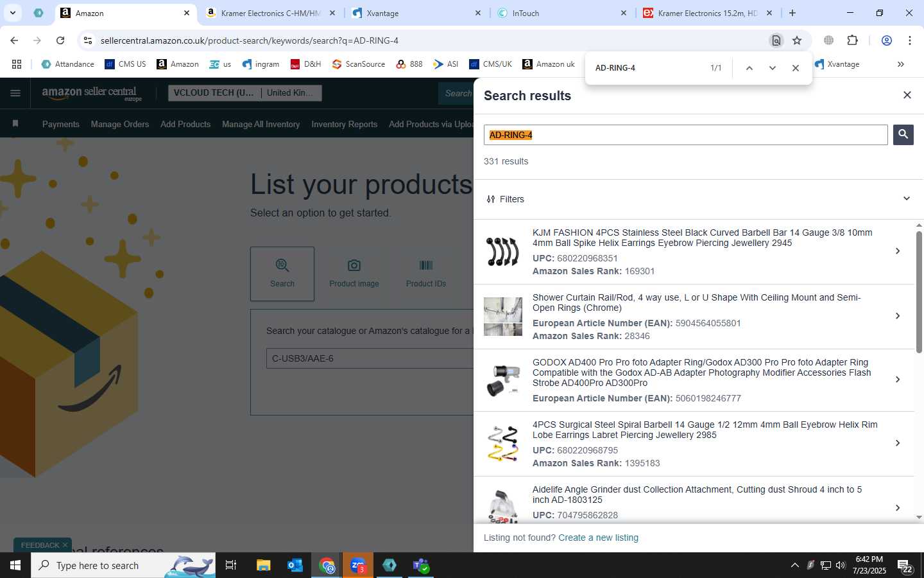Click the bookmark flag icon in nav bar
The image size is (924, 578).
coord(15,123)
